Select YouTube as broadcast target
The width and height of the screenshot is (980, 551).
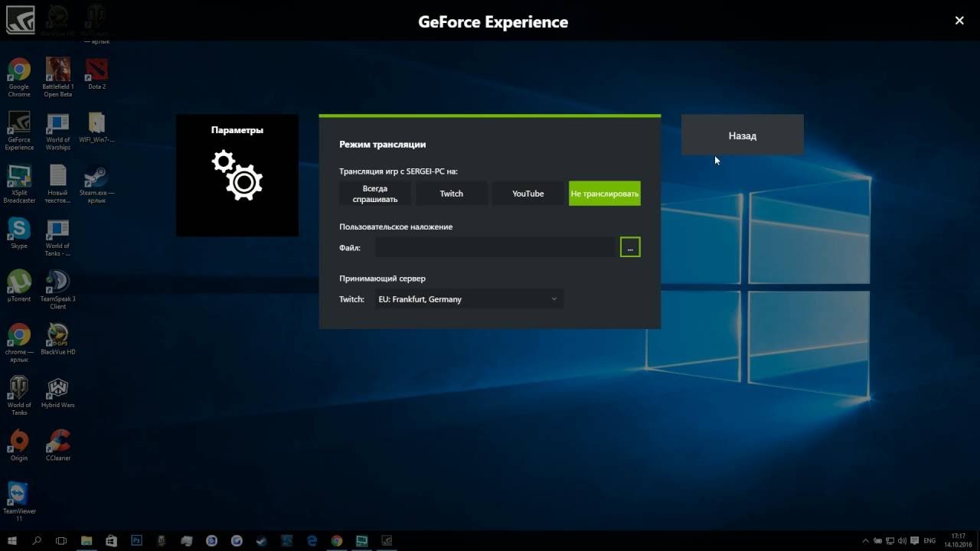pos(528,194)
